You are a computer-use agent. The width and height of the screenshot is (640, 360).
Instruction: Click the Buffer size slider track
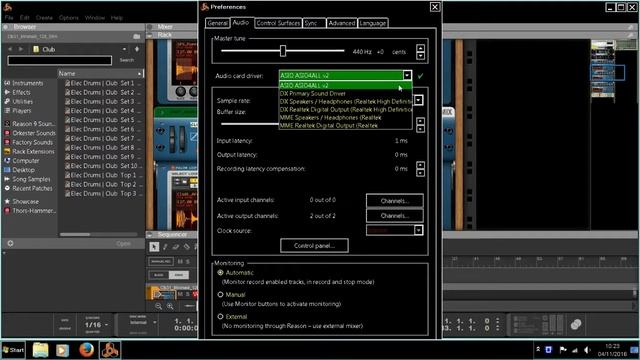pos(249,123)
